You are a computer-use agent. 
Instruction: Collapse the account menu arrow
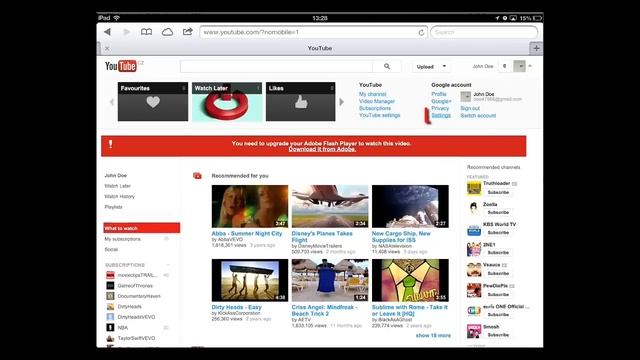530,66
